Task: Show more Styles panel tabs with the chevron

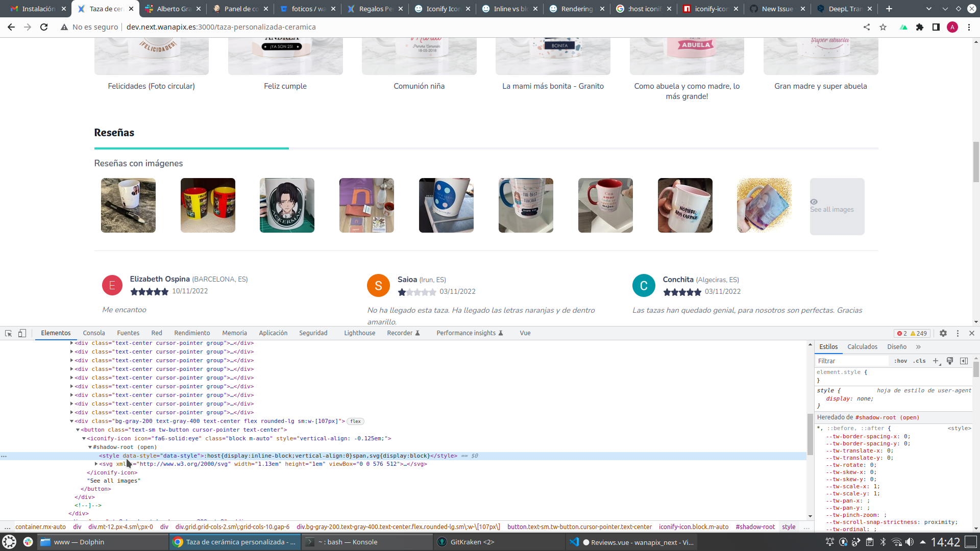Action: tap(918, 346)
